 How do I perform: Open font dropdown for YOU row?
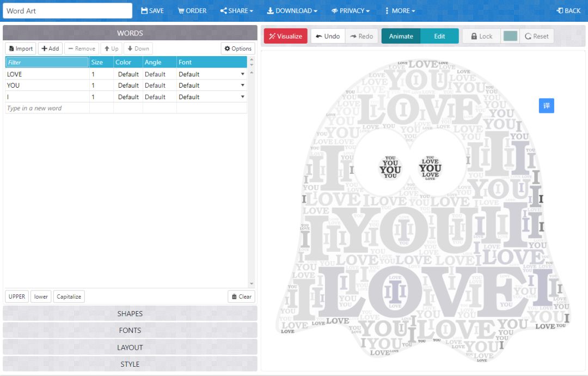click(x=242, y=86)
